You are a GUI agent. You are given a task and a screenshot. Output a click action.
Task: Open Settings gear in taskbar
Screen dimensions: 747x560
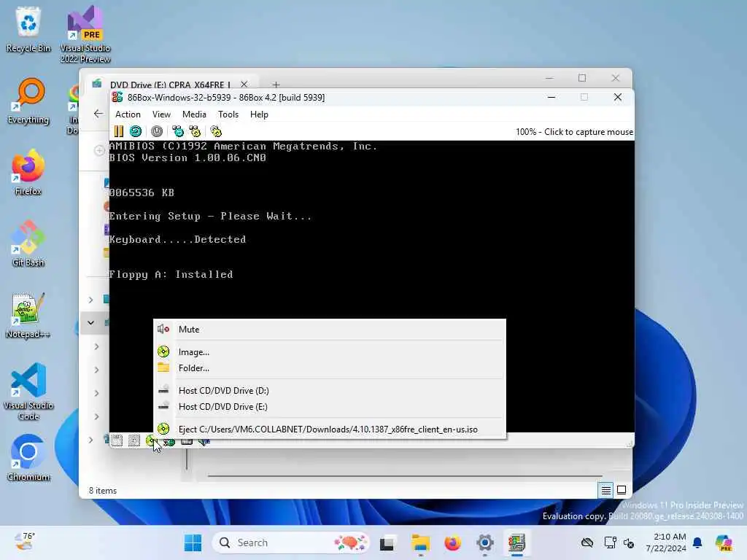click(485, 542)
